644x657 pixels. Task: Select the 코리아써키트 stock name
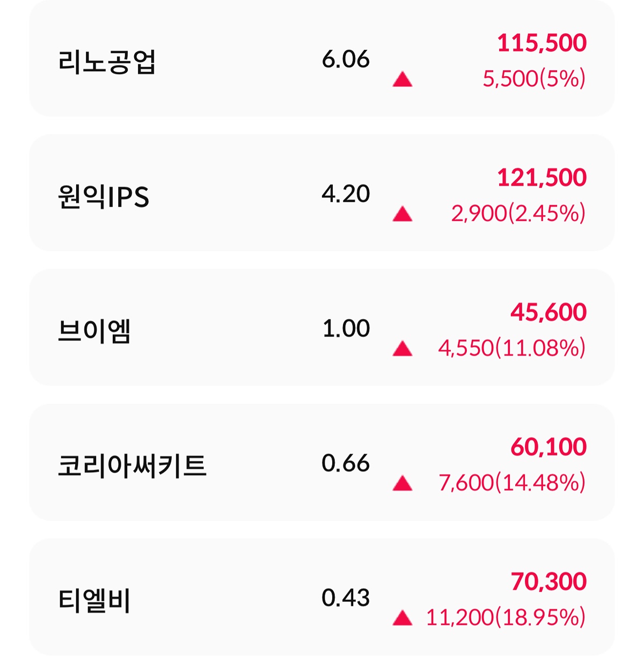132,466
